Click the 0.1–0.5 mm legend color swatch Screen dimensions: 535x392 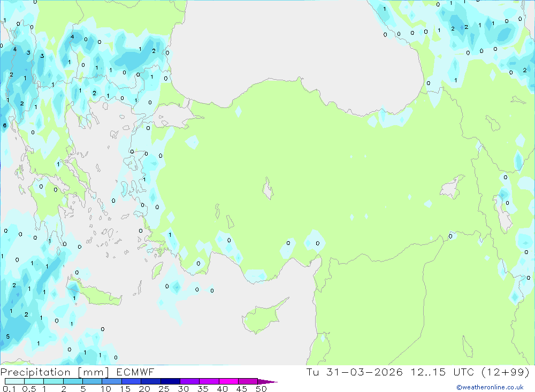[x=14, y=381]
